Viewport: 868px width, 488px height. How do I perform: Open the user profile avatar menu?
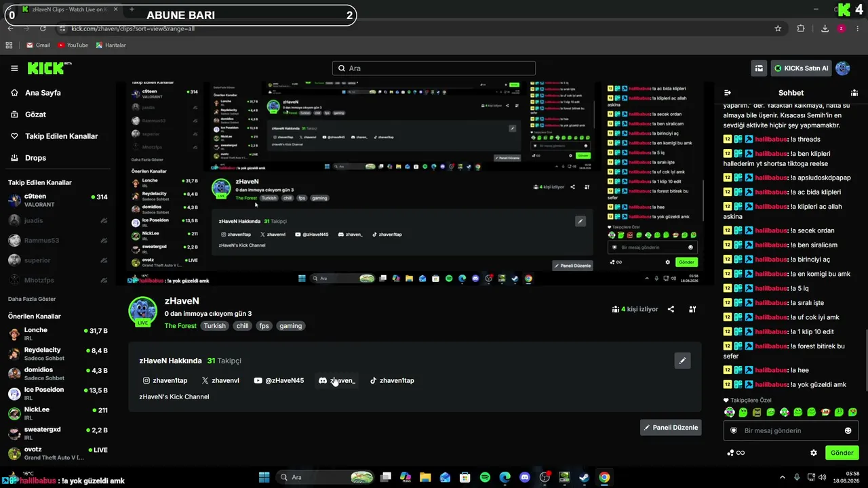coord(843,68)
